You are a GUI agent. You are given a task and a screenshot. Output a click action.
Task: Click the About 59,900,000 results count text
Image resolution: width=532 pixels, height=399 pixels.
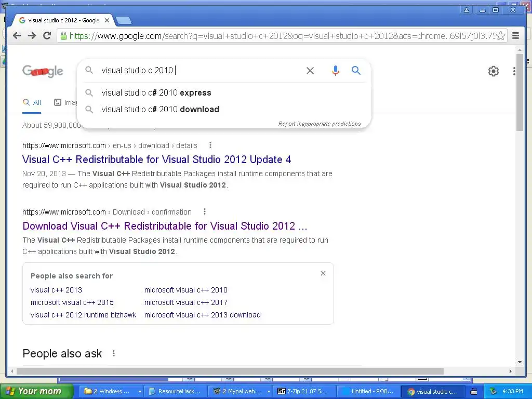pos(51,125)
